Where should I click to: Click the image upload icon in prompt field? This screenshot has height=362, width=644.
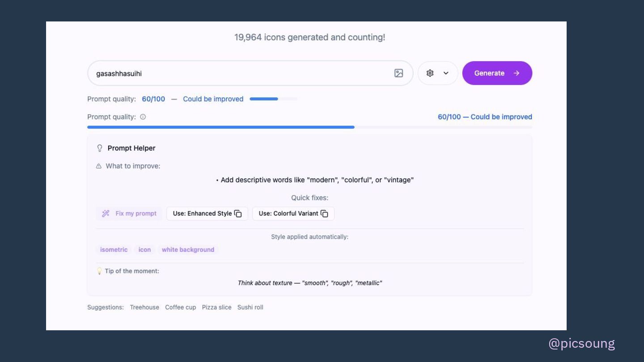click(x=398, y=73)
